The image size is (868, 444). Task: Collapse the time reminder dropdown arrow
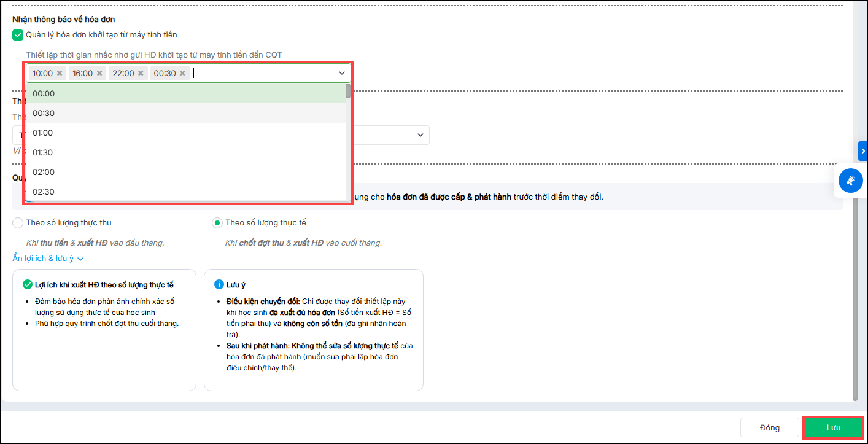tap(342, 73)
